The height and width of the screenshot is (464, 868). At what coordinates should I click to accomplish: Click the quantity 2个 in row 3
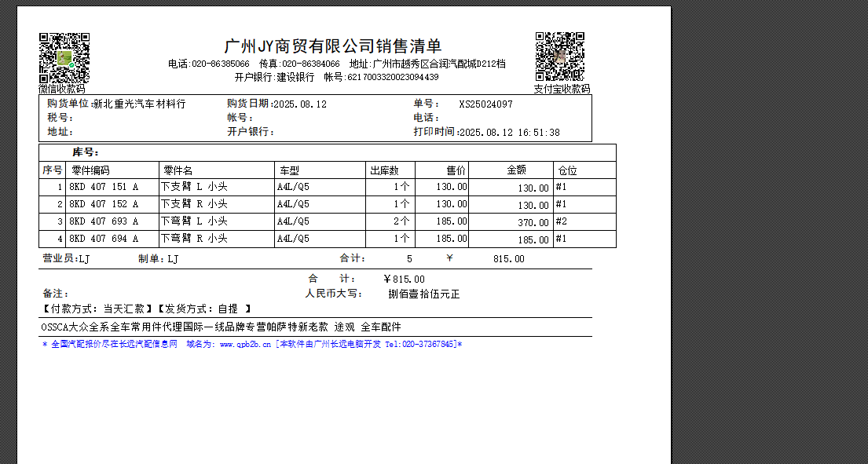click(402, 221)
